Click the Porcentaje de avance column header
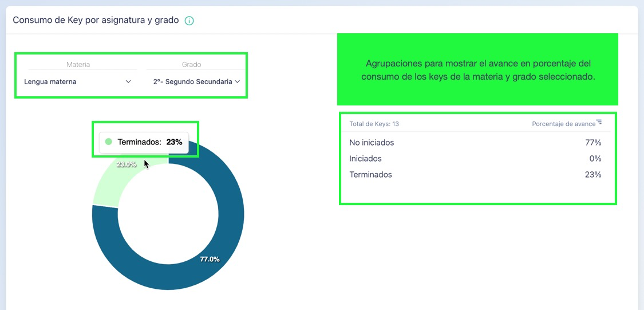Viewport: 644px width, 310px height. 563,124
